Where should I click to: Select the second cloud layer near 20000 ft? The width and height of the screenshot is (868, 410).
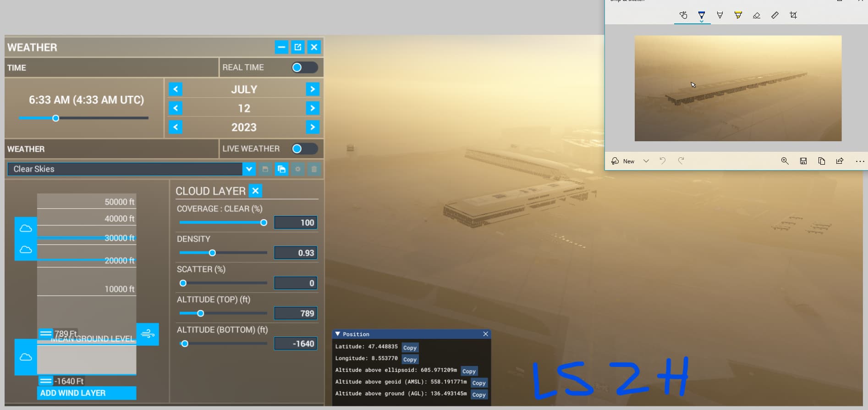pos(26,249)
